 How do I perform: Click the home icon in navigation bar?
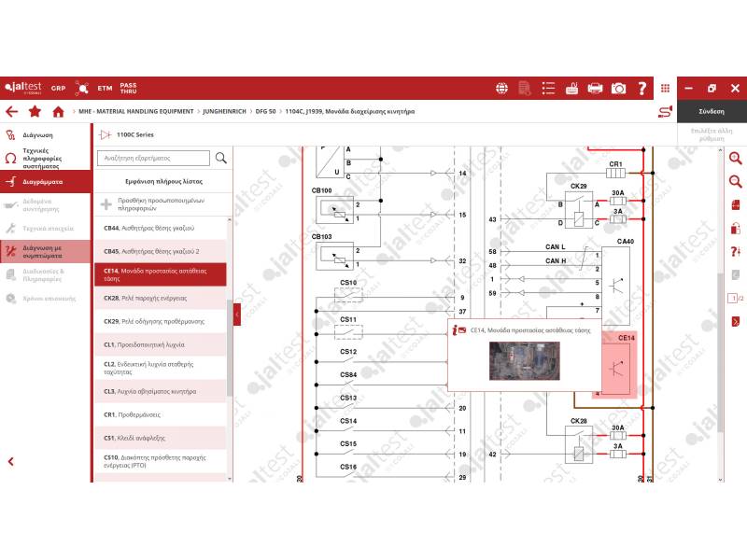[58, 111]
